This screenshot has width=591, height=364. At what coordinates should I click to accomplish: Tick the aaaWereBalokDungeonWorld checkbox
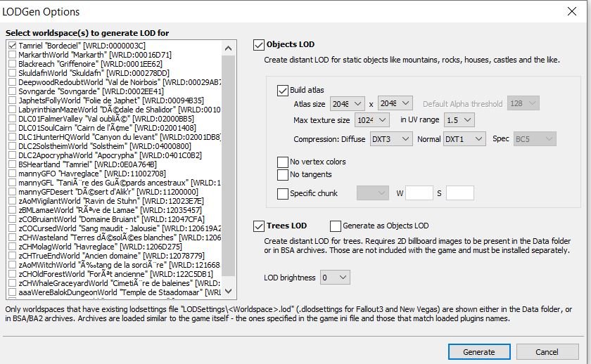pyautogui.click(x=12, y=292)
